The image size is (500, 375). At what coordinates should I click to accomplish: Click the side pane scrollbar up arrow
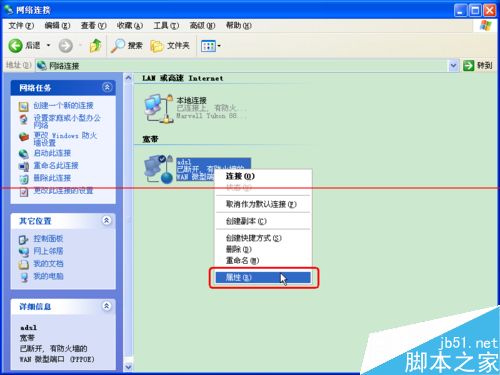(x=128, y=78)
